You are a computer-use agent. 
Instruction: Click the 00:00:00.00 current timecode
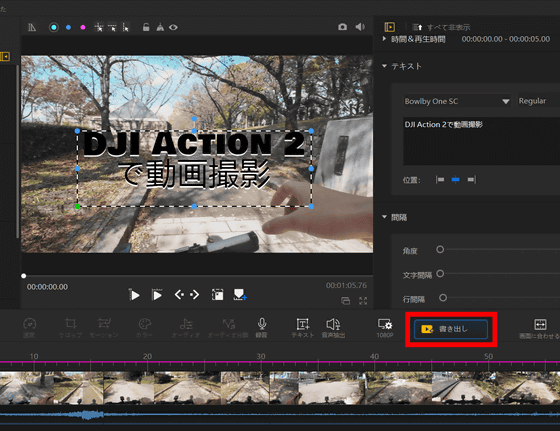[47, 287]
